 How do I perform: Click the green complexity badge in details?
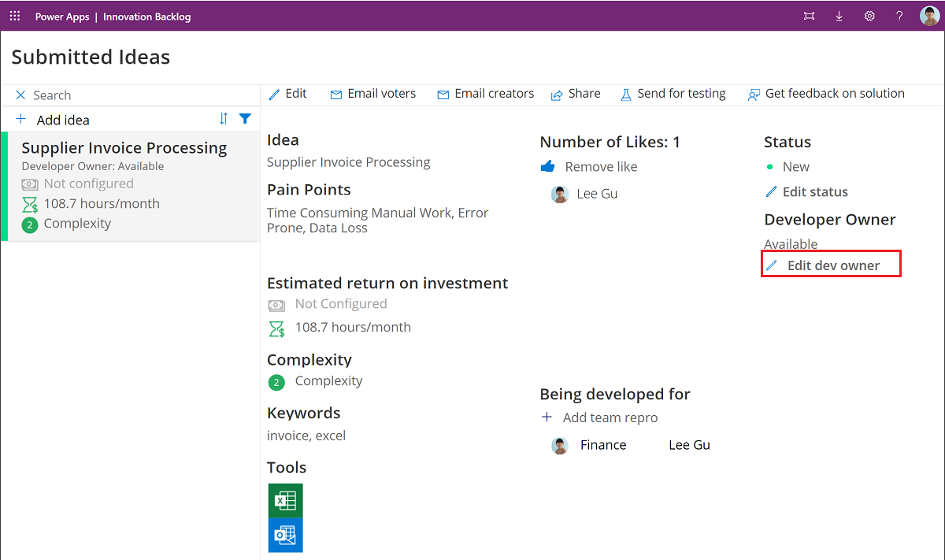click(x=276, y=383)
